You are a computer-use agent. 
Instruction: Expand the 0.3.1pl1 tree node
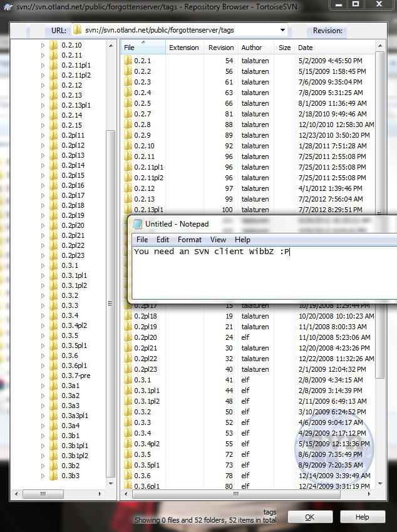43,275
